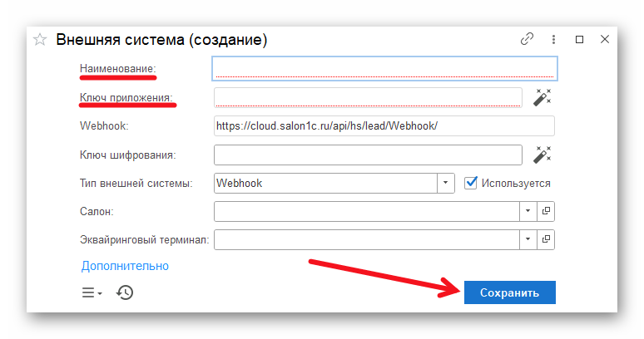Focus the Наименование input field
The image size is (644, 339).
pos(385,68)
